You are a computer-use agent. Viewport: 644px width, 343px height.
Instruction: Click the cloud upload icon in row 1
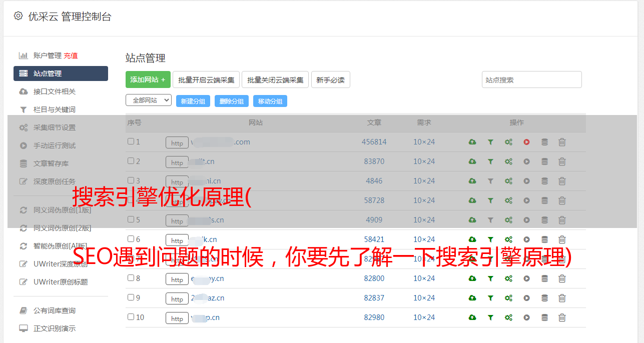(x=472, y=142)
